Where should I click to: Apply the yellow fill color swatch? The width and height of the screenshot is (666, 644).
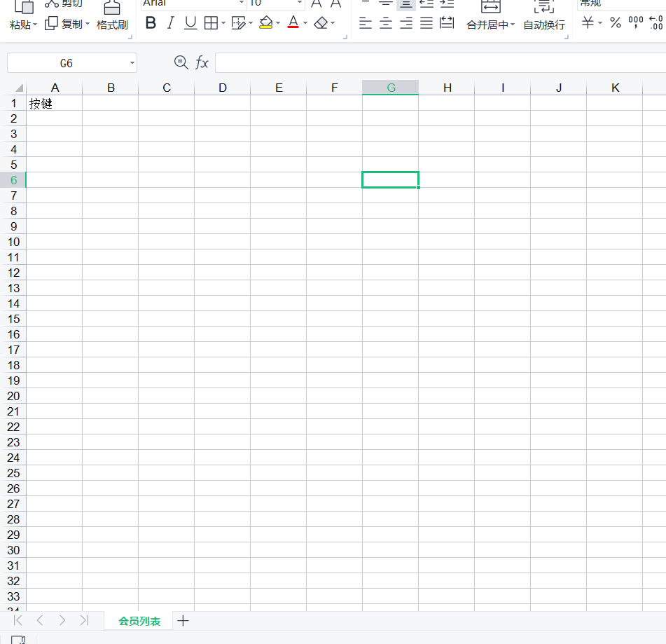pos(265,23)
